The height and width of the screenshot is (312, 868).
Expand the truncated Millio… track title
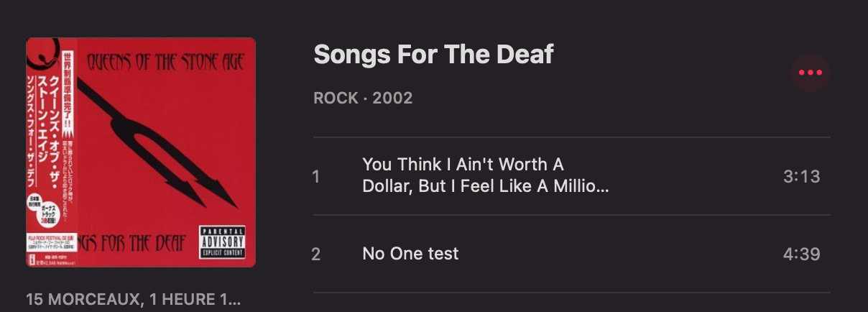click(486, 187)
